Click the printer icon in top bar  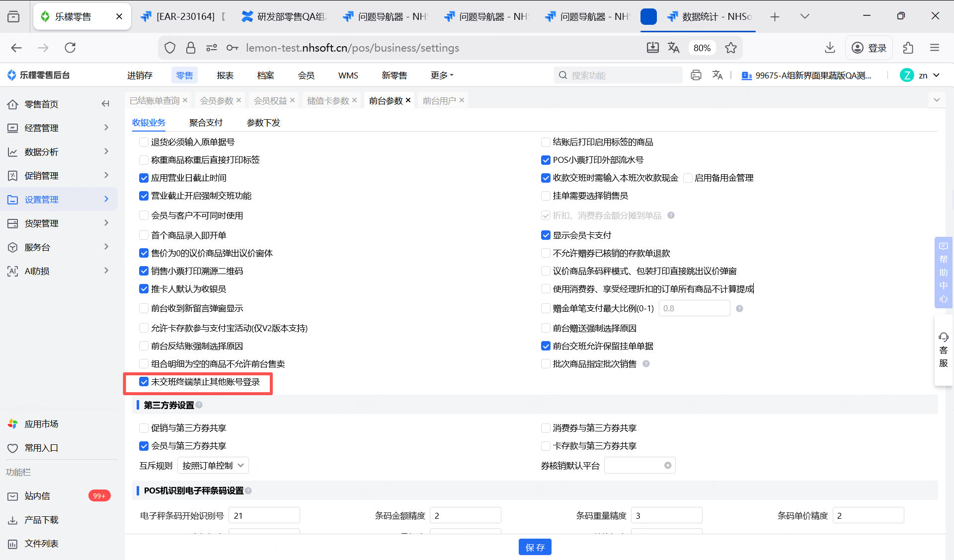point(696,75)
